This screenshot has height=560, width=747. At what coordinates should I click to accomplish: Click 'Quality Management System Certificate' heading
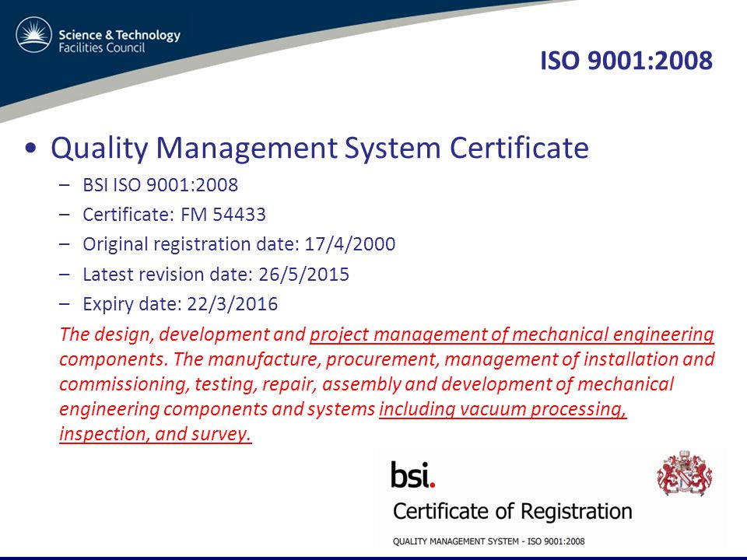(320, 147)
